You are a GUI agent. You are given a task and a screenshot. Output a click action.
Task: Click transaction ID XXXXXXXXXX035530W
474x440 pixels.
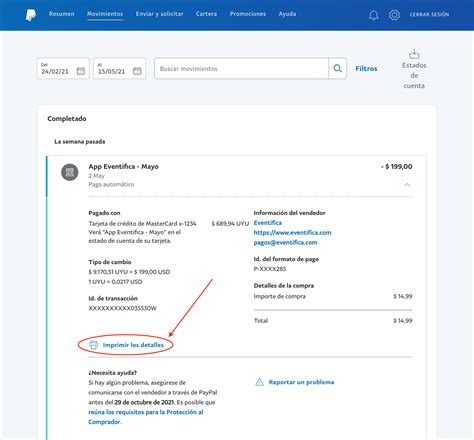coord(122,308)
